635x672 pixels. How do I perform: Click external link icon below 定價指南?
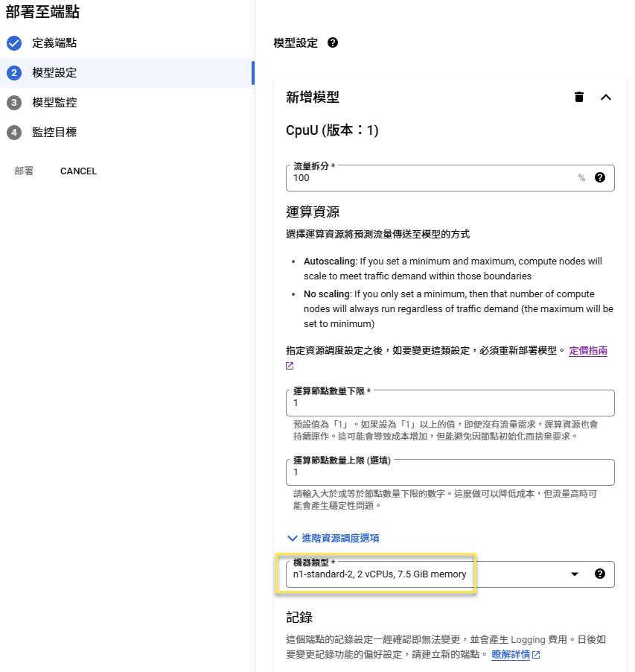pyautogui.click(x=290, y=366)
